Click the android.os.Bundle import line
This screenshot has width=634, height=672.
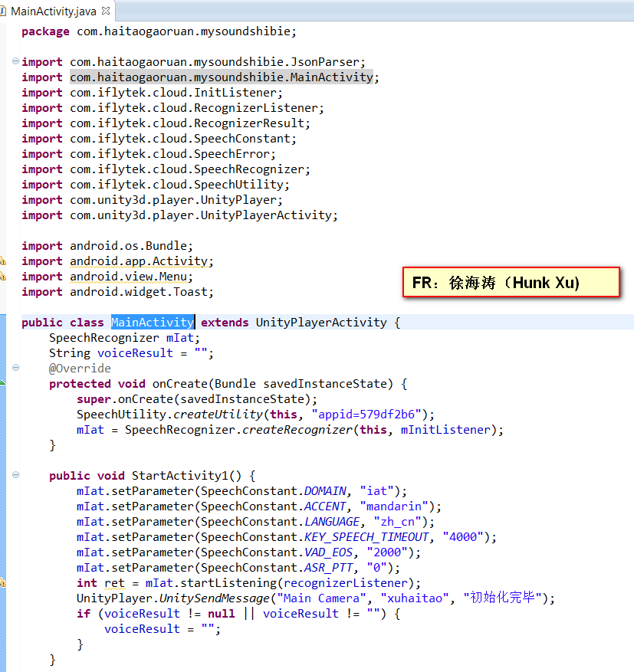(107, 246)
